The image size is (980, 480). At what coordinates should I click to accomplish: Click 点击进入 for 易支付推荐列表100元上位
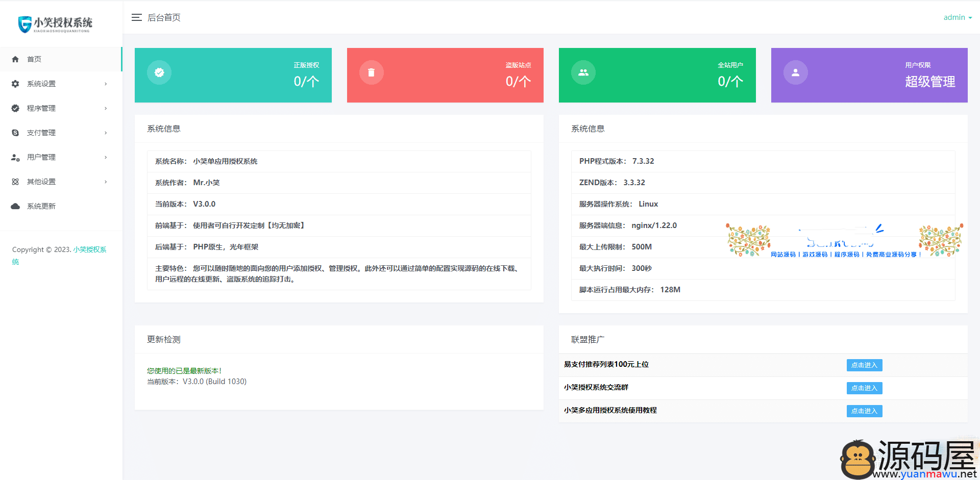864,365
